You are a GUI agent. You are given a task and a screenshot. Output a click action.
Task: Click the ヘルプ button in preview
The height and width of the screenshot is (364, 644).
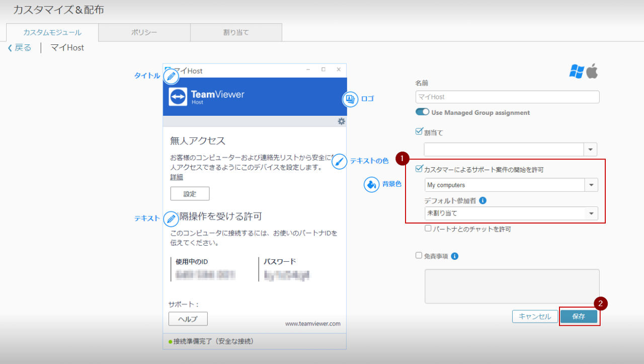(188, 319)
